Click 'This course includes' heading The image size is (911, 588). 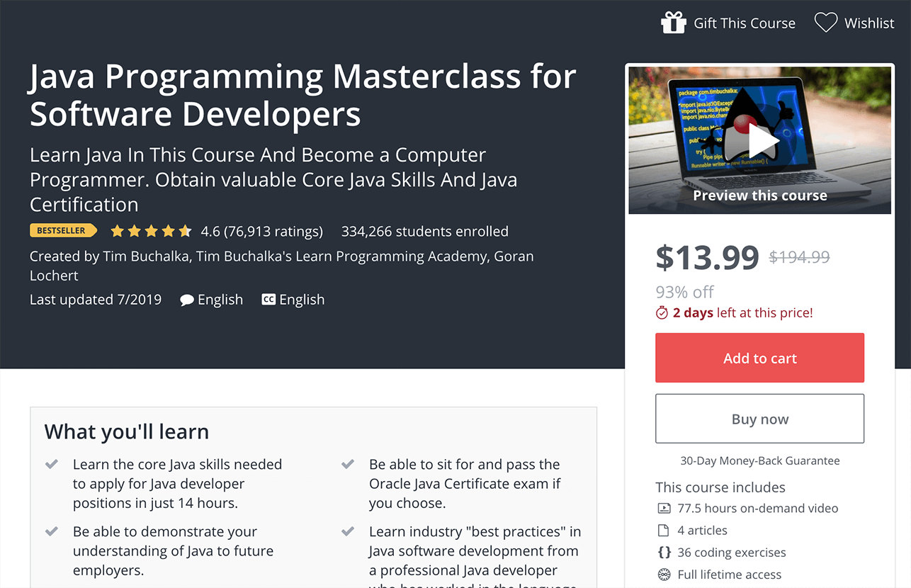(x=720, y=487)
